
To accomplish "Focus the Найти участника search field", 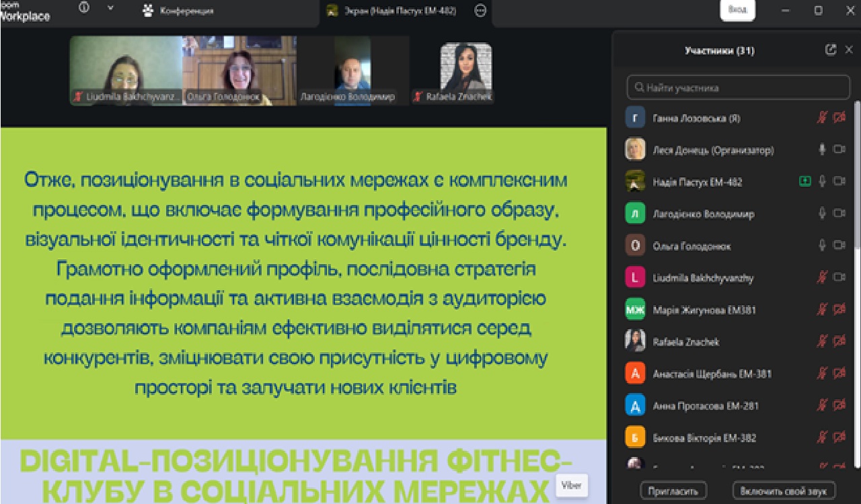I will tap(738, 87).
